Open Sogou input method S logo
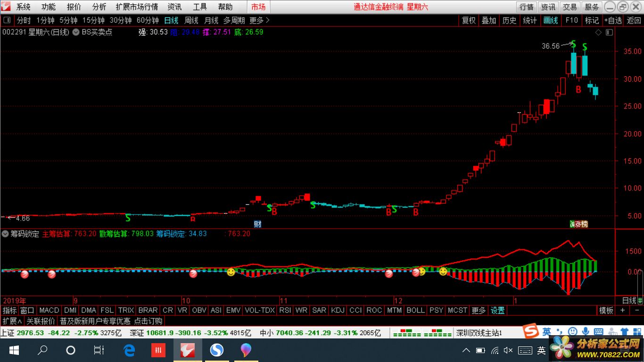Screen dimensions: 644x362 [532, 331]
